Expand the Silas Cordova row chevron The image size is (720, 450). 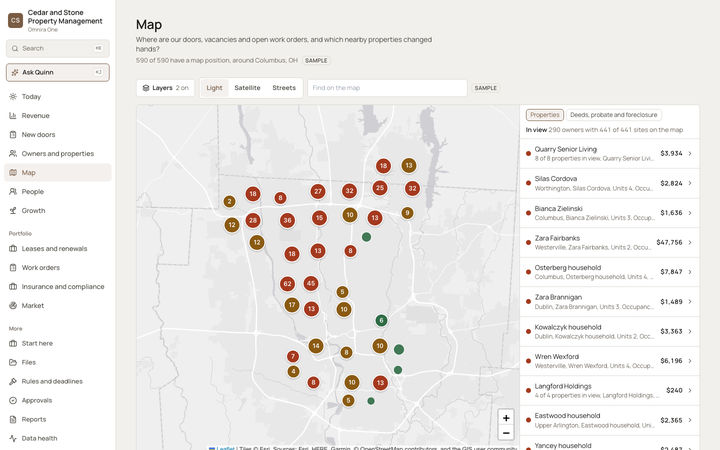(x=690, y=183)
